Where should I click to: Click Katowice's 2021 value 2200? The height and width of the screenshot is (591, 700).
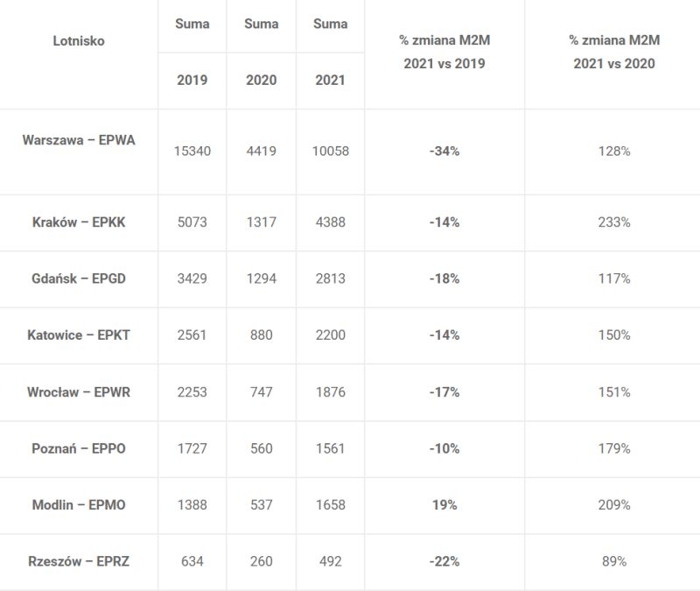(331, 335)
